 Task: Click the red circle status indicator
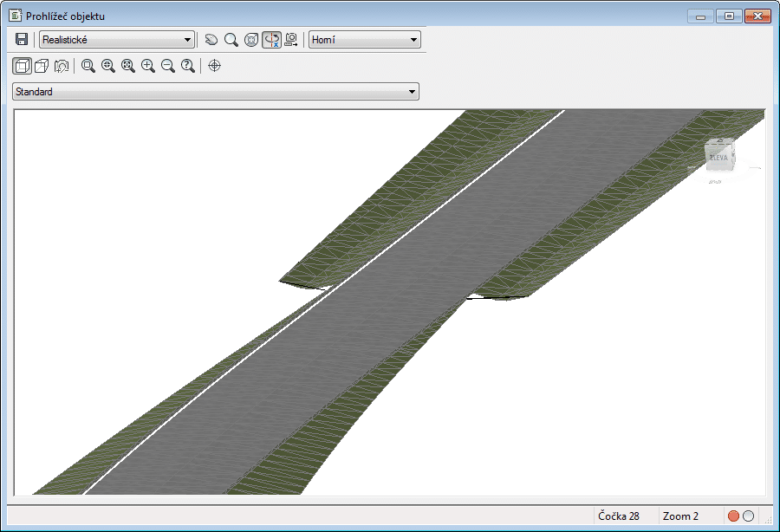733,516
